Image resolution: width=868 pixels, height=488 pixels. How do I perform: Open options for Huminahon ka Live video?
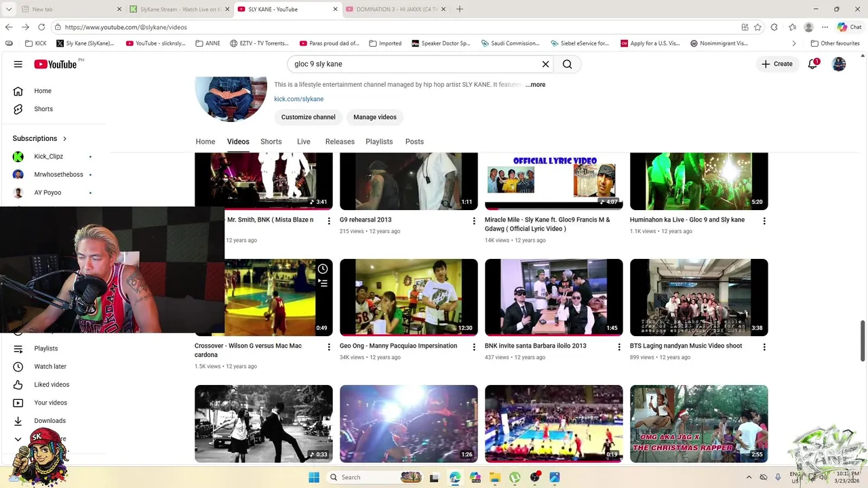(764, 221)
